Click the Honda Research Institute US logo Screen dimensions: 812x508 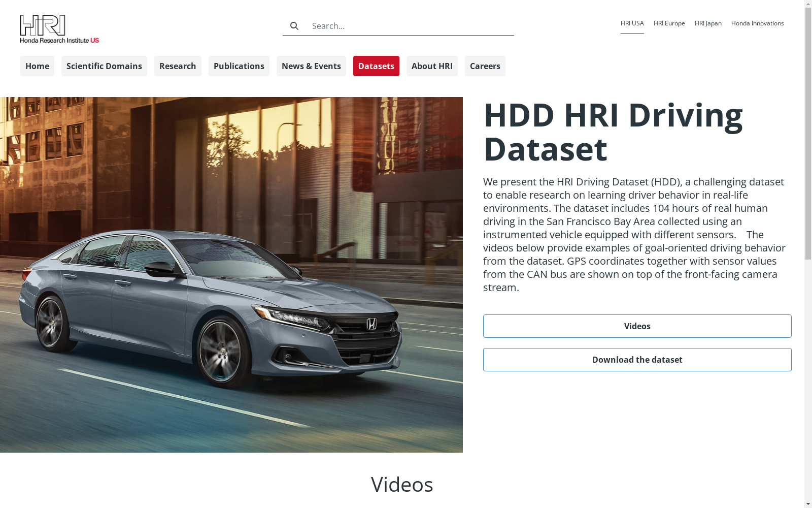coord(59,29)
